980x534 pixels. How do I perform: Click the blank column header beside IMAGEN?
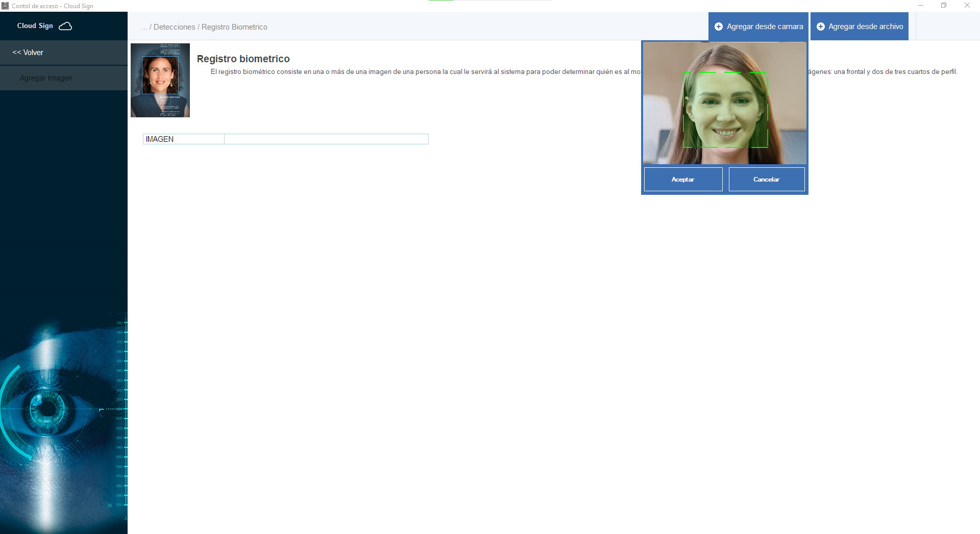pos(326,139)
